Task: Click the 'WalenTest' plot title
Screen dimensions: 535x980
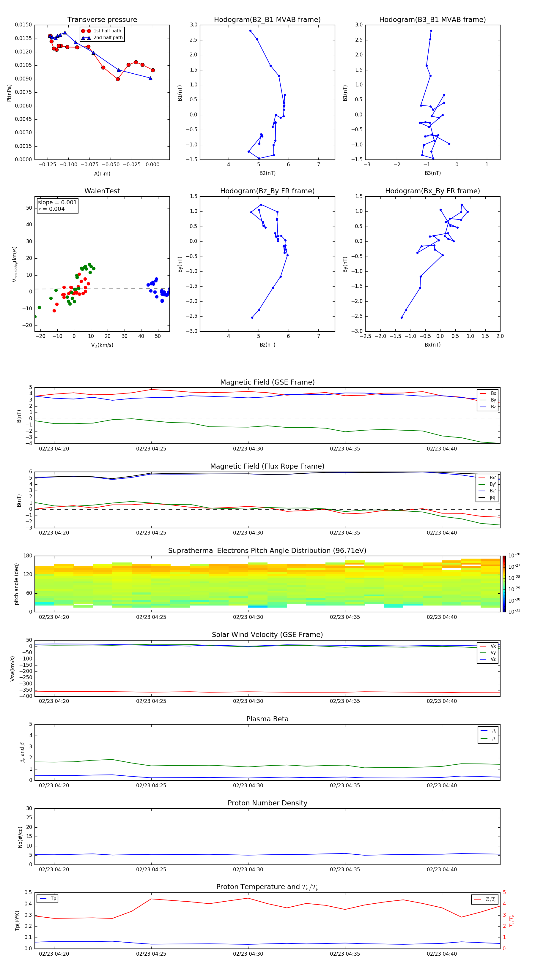Action: (102, 191)
